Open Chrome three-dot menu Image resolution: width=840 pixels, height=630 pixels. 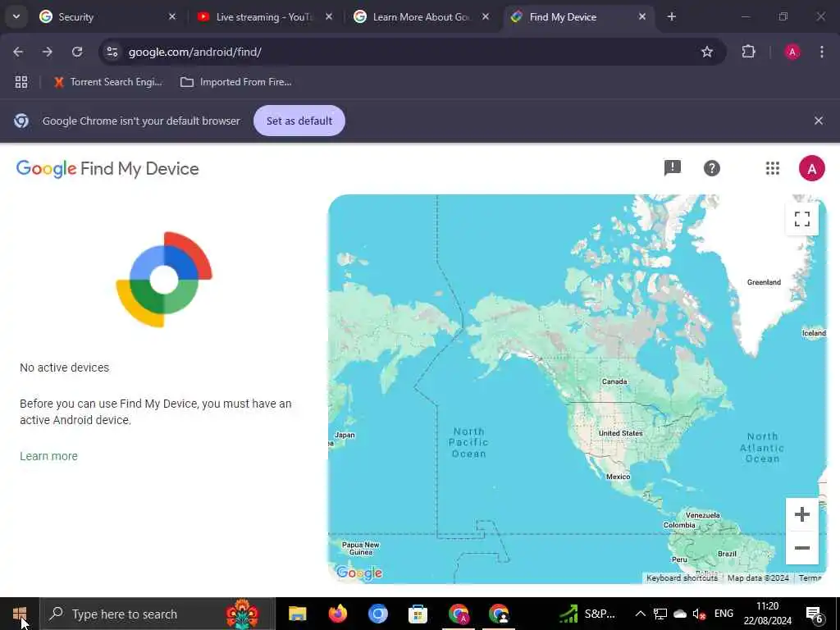pos(822,52)
